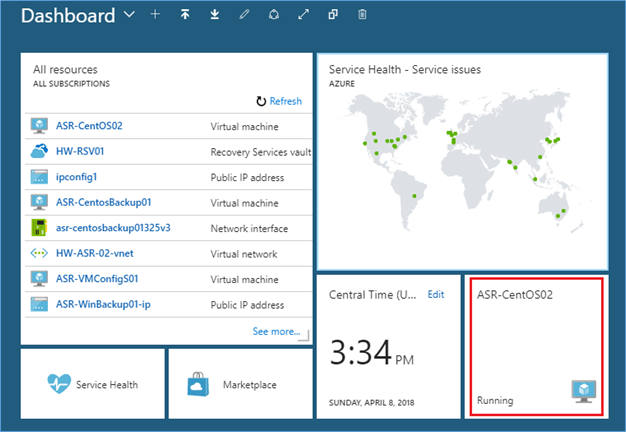Click the clone dashboard icon

point(333,15)
